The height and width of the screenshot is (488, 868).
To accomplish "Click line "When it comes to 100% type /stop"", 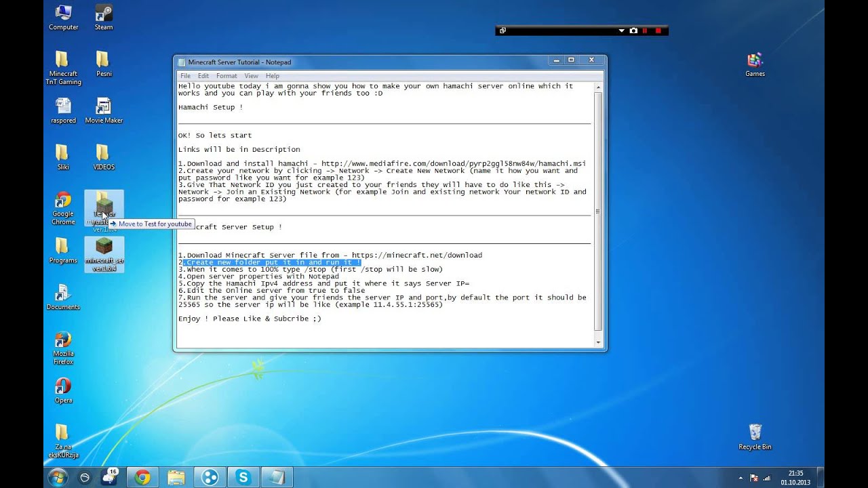I will pos(311,270).
